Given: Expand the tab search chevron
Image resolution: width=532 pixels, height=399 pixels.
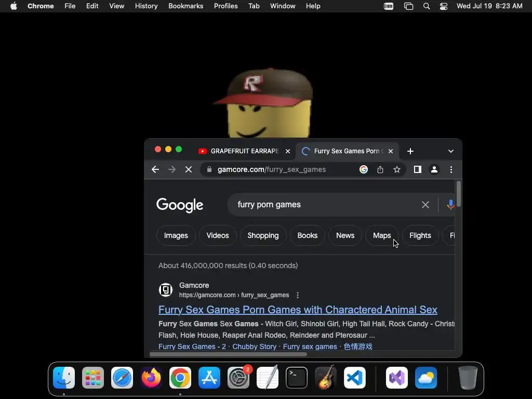Looking at the screenshot, I should (x=451, y=151).
